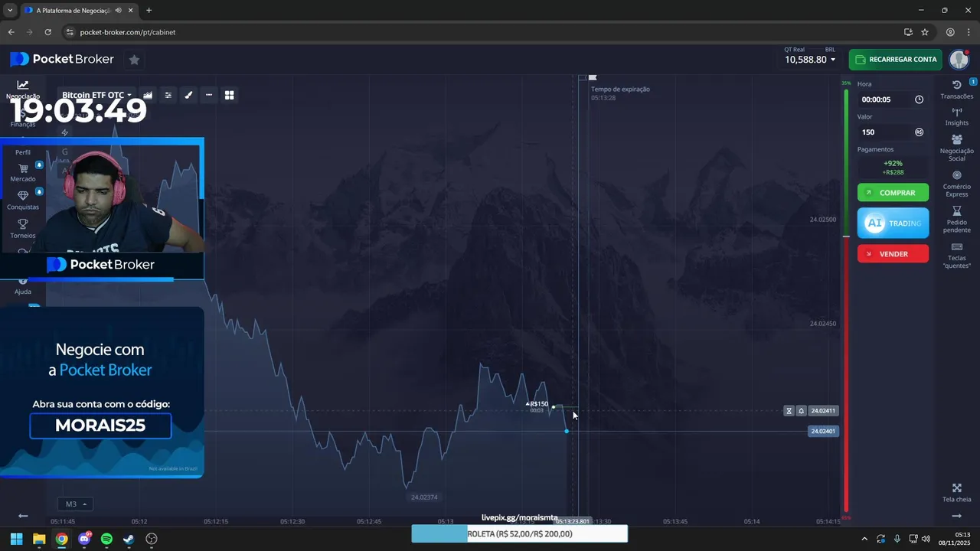Screen dimensions: 980x551
Task: Open the Mercado shopping cart section
Action: point(23,172)
